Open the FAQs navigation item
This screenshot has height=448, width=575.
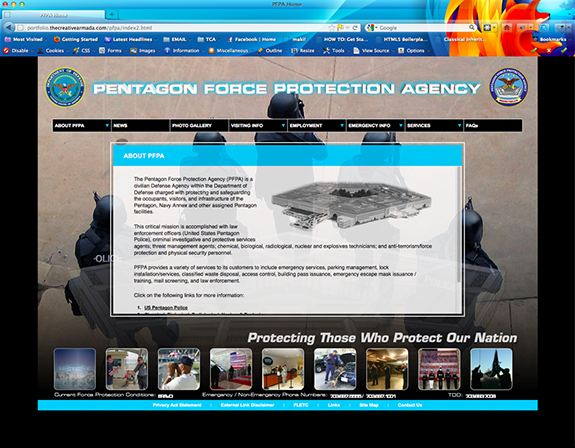(492, 125)
